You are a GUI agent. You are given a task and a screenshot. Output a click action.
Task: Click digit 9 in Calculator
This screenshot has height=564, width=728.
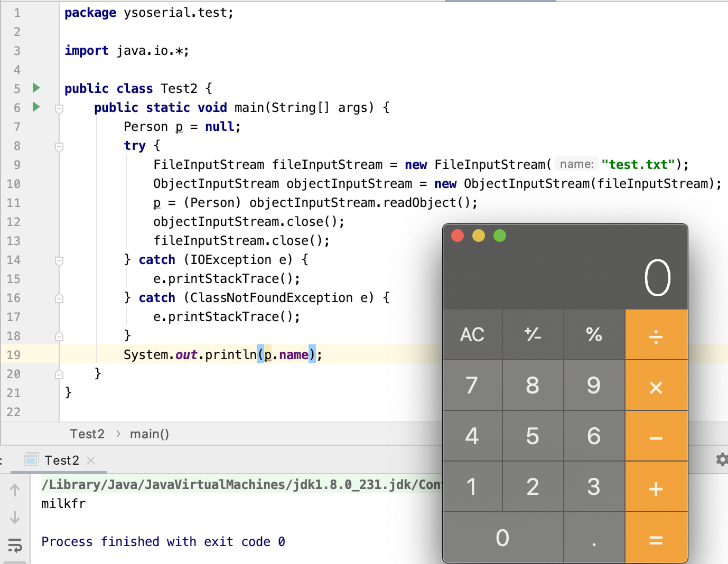point(594,386)
